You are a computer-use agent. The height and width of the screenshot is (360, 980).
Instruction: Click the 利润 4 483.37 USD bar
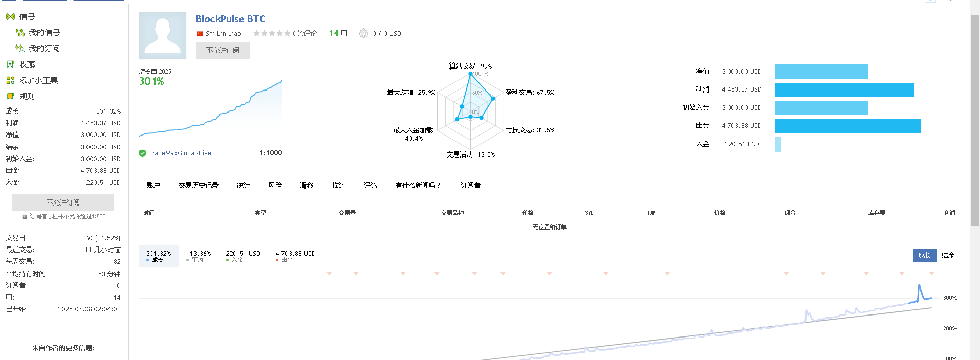(844, 90)
